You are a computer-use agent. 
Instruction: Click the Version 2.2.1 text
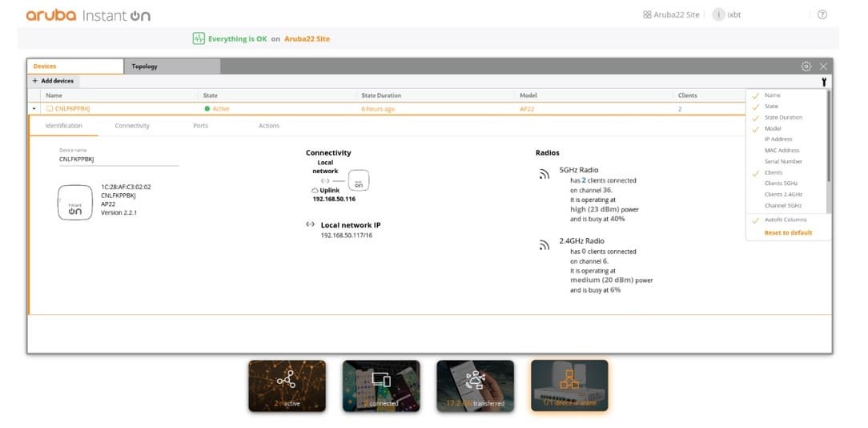click(119, 212)
